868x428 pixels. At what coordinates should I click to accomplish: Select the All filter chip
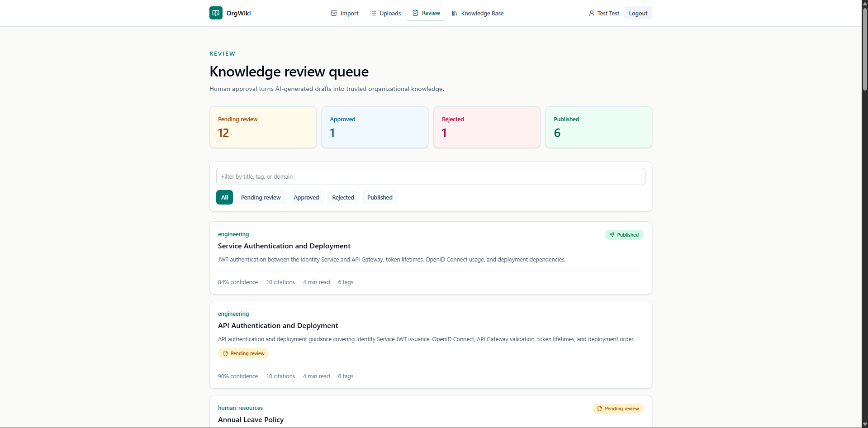click(x=224, y=197)
